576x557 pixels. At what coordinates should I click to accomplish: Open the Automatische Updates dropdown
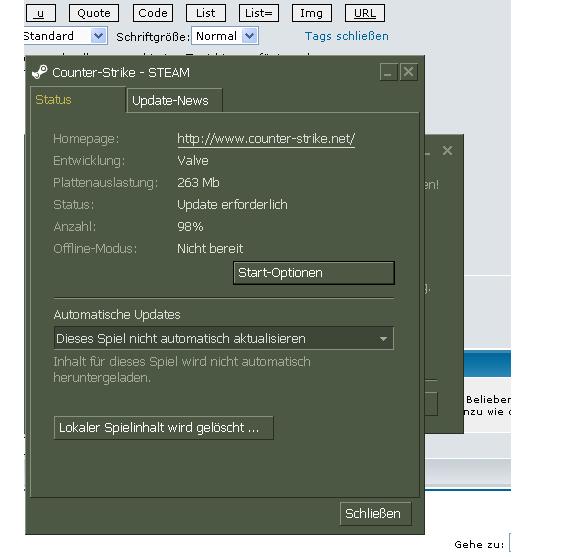223,338
